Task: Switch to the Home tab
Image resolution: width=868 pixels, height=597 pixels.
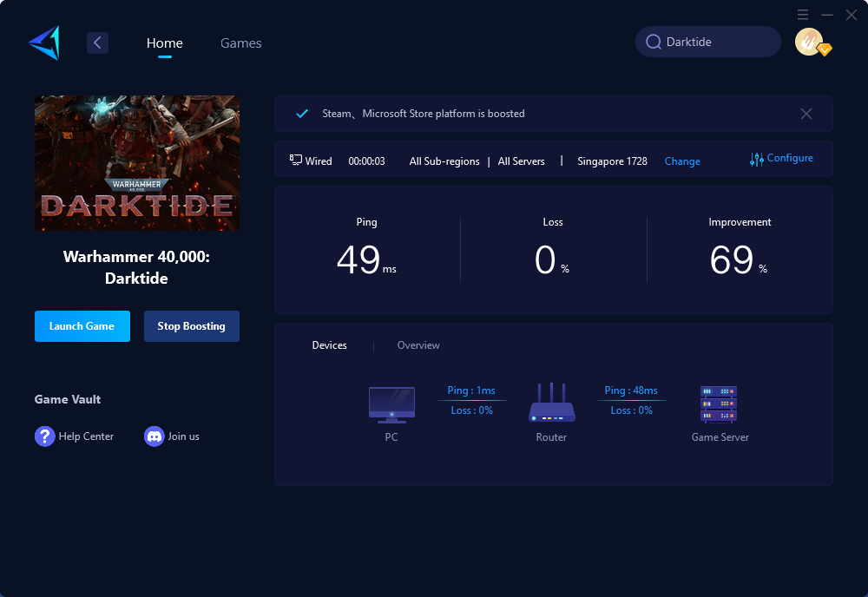Action: tap(164, 43)
